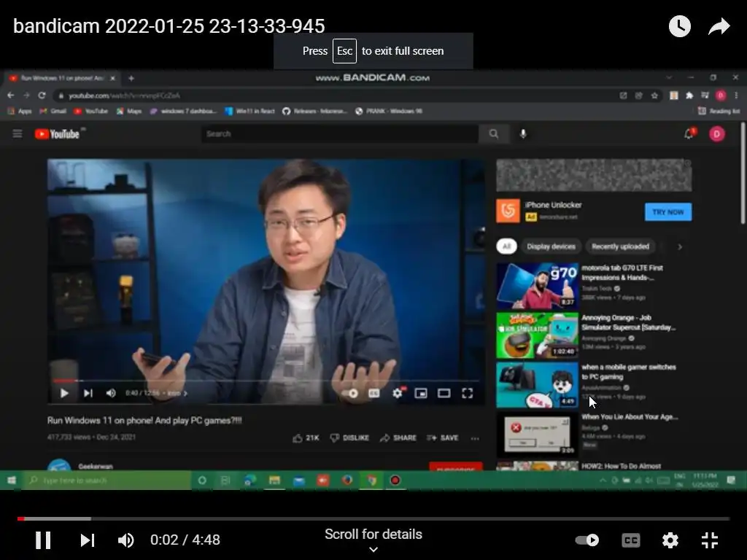Click SHARE under the video title
This screenshot has height=560, width=747.
(x=398, y=437)
